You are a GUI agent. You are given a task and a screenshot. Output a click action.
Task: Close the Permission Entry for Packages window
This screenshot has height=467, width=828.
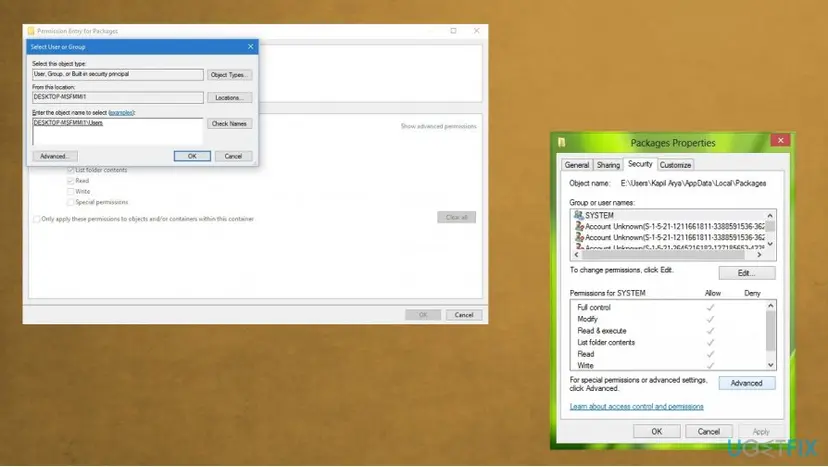476,31
